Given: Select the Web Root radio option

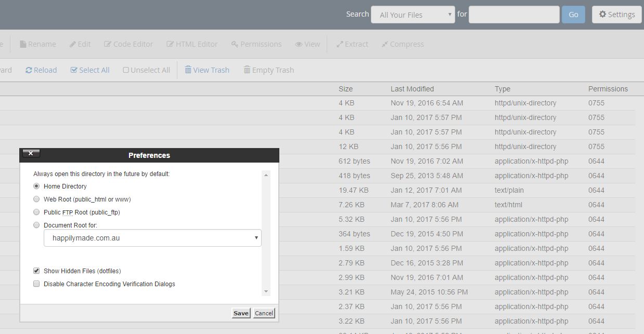Looking at the screenshot, I should pos(36,199).
